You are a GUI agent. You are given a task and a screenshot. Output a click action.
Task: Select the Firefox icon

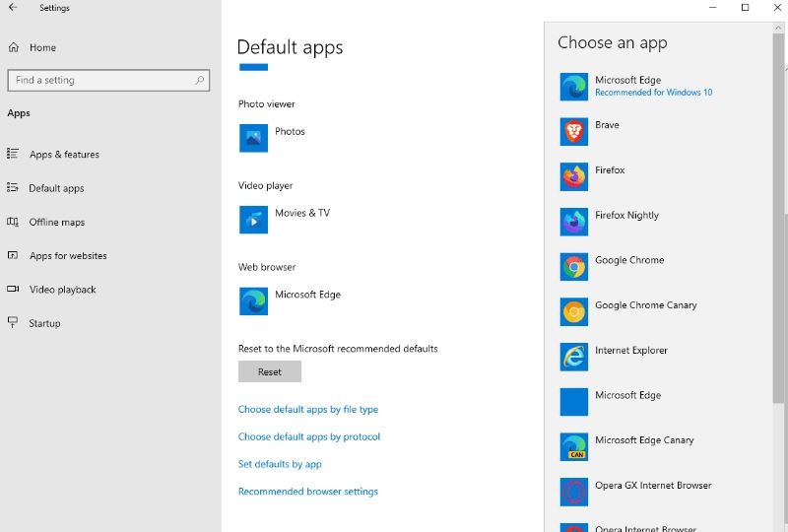[x=574, y=176]
